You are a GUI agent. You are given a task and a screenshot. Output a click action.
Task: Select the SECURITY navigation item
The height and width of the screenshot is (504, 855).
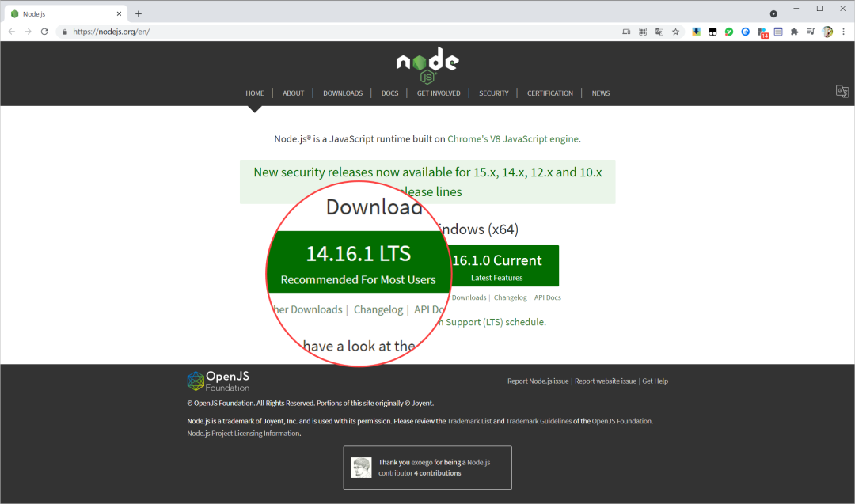pos(493,93)
